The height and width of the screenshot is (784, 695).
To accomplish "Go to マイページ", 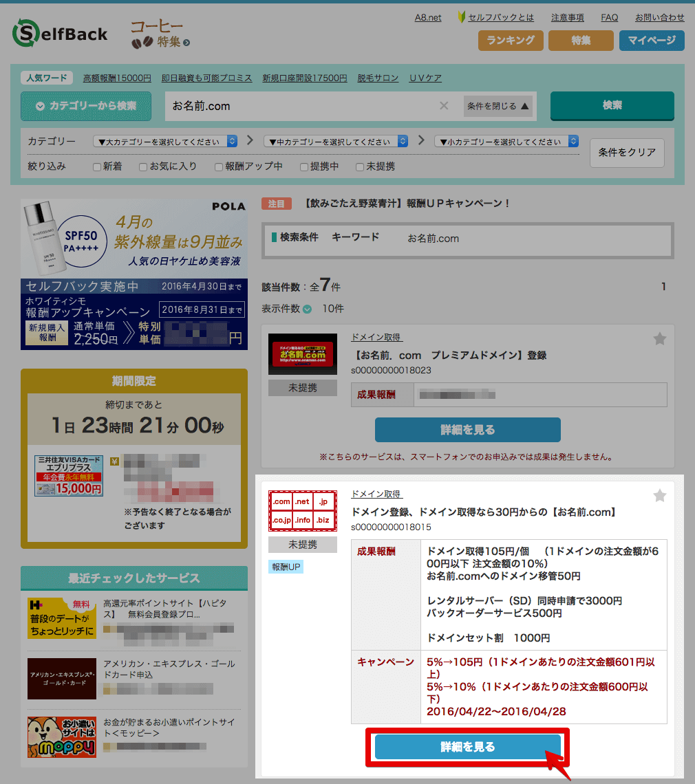I will pyautogui.click(x=652, y=41).
